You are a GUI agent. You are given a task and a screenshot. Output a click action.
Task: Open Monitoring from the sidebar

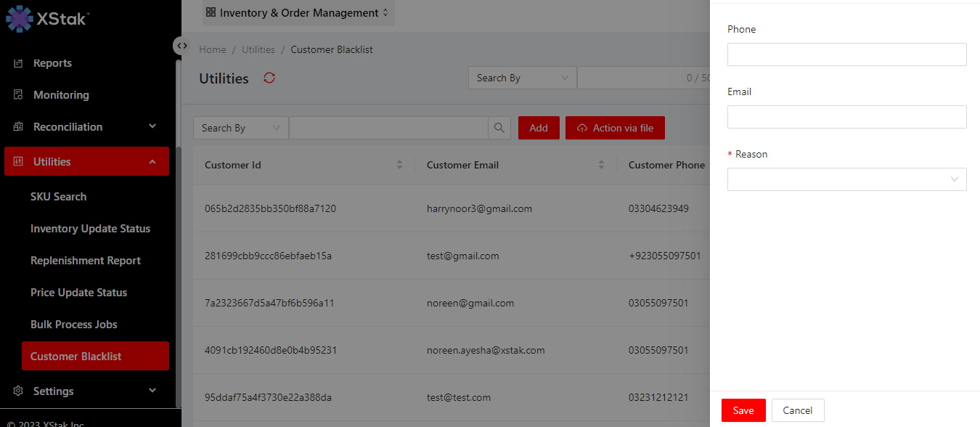click(x=61, y=95)
